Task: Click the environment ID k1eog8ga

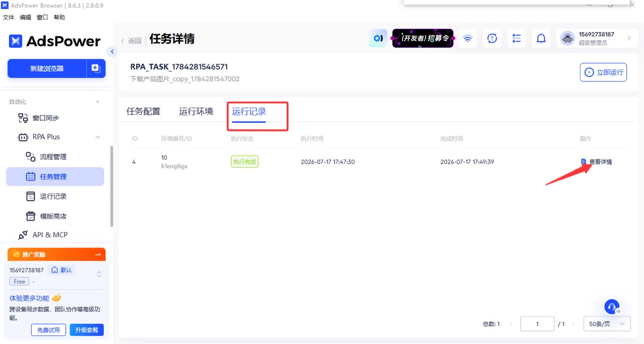Action: coord(174,166)
